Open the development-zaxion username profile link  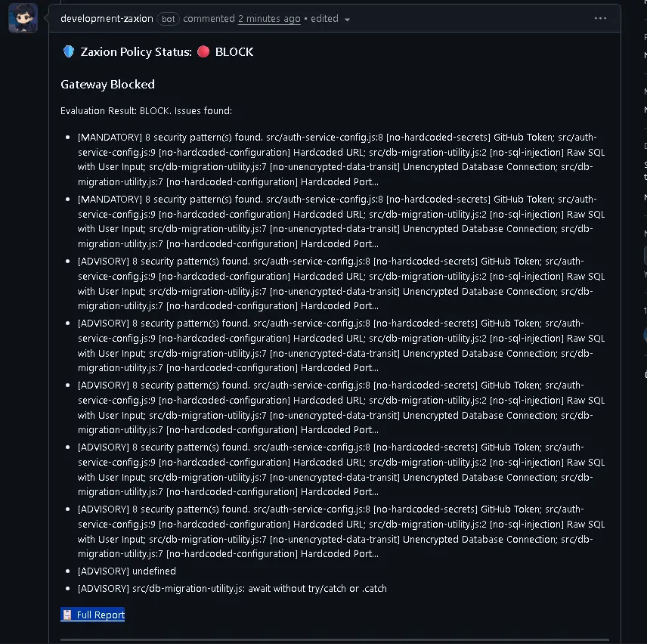(x=107, y=19)
